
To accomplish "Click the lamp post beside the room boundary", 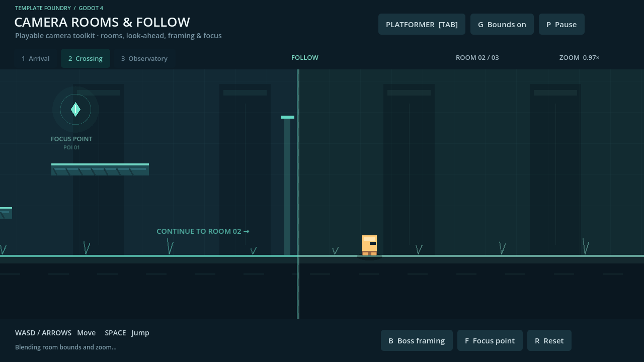I will [287, 186].
